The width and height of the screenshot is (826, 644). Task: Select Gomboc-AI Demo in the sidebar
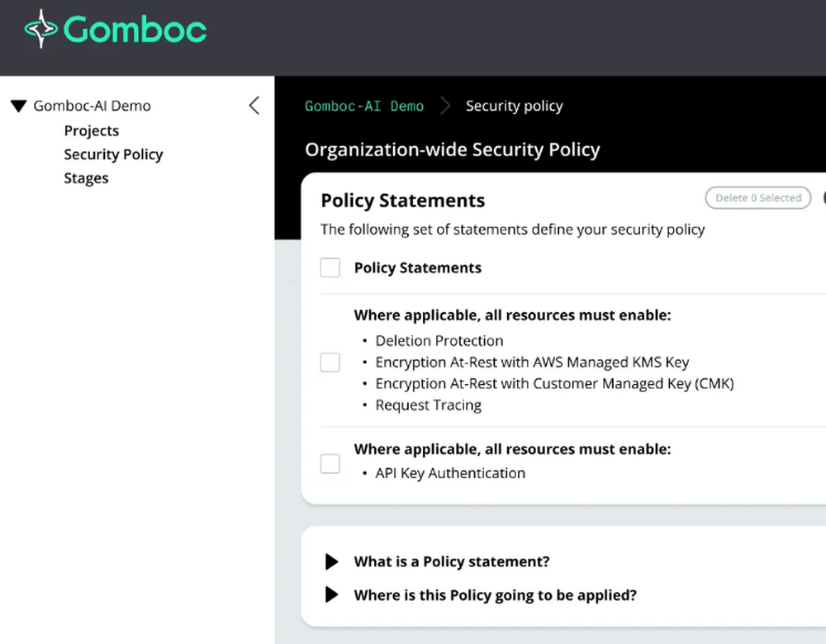click(93, 106)
